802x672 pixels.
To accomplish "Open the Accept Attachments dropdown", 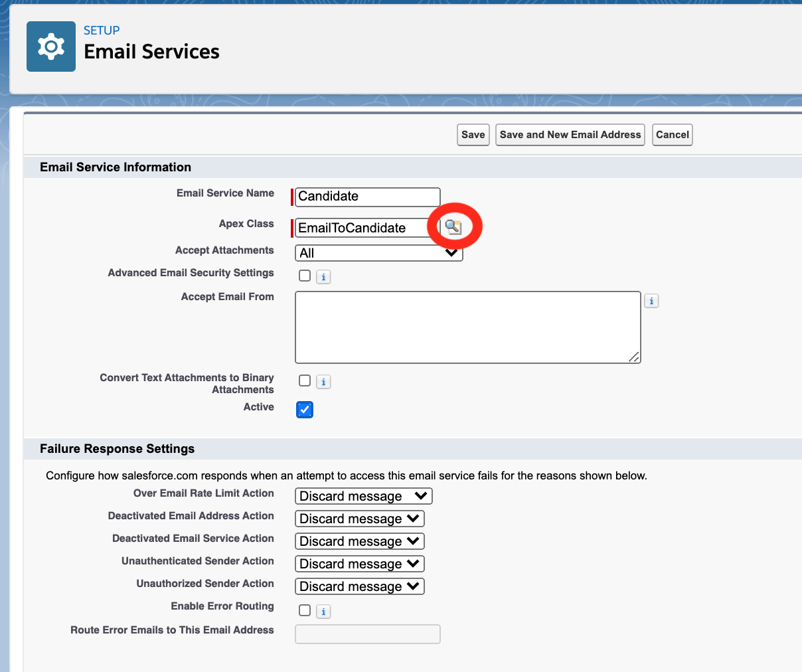I will pyautogui.click(x=378, y=253).
